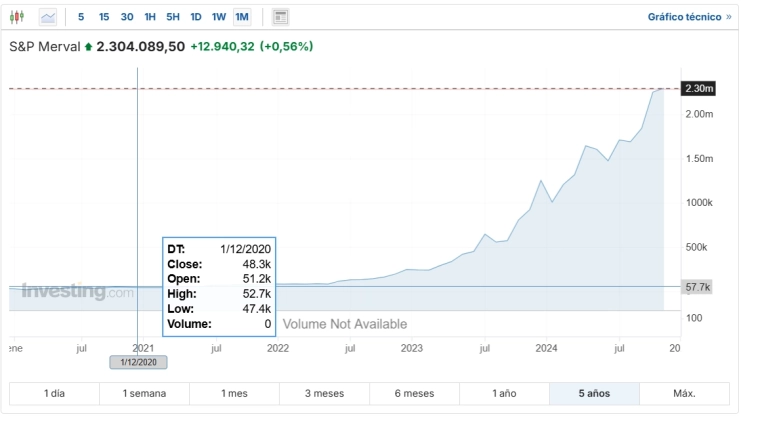
Task: Switch to 1D interval
Action: pos(196,17)
